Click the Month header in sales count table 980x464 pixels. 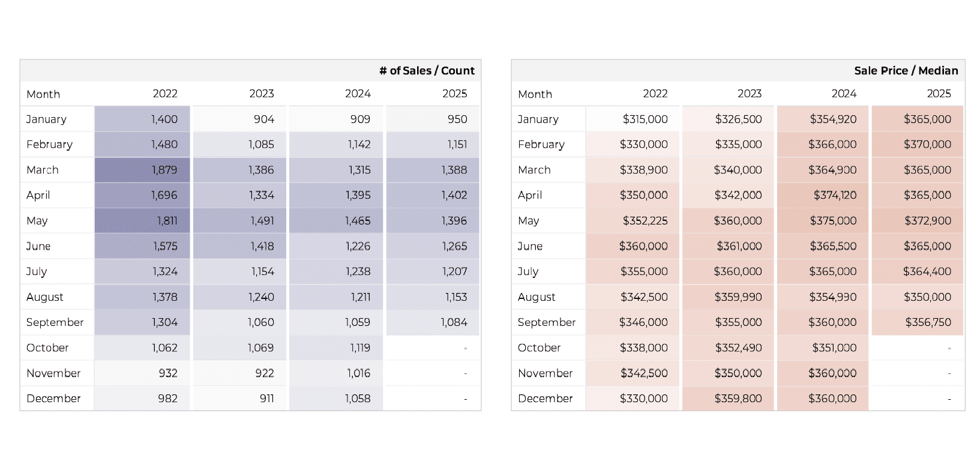pyautogui.click(x=43, y=94)
